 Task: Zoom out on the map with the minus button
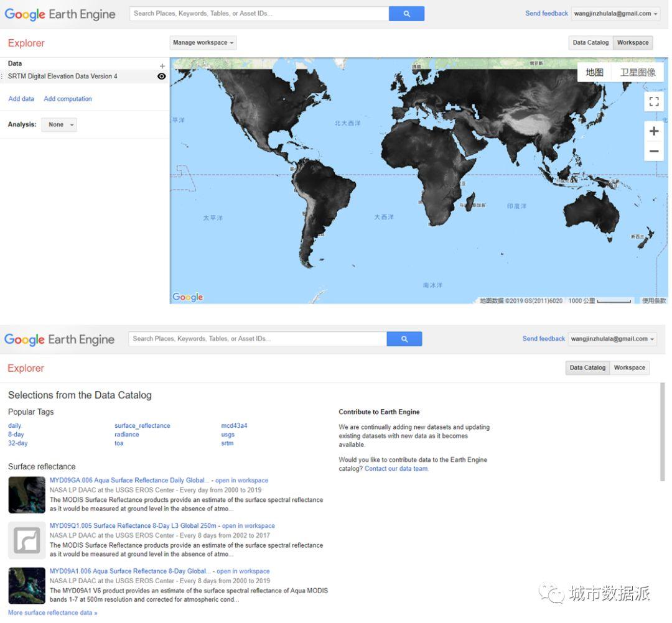point(653,151)
